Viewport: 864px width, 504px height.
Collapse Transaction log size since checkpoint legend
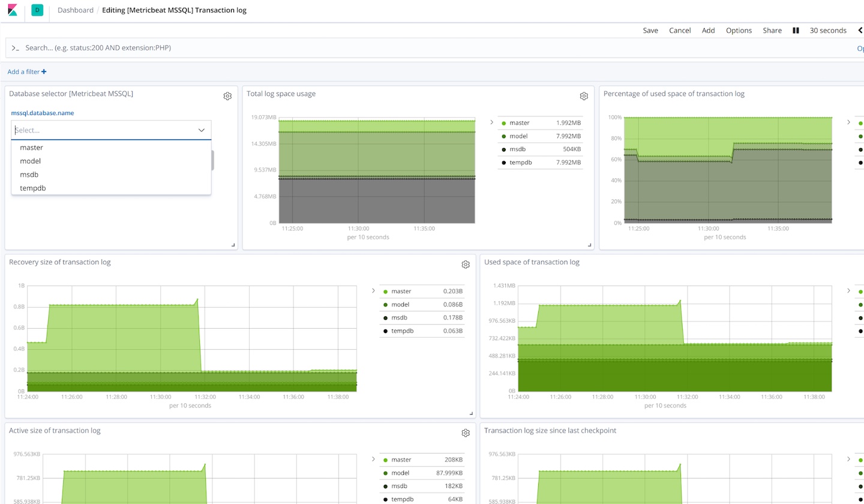coord(848,460)
